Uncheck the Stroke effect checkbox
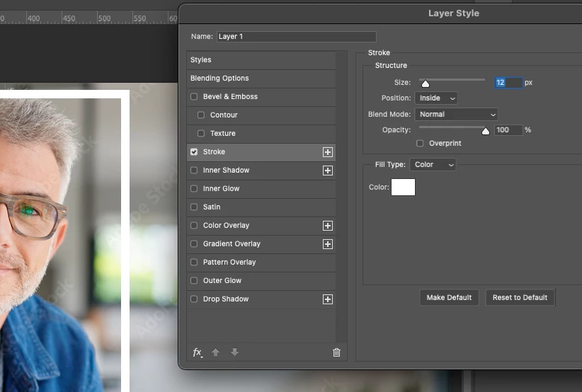This screenshot has height=392, width=582. pos(194,151)
